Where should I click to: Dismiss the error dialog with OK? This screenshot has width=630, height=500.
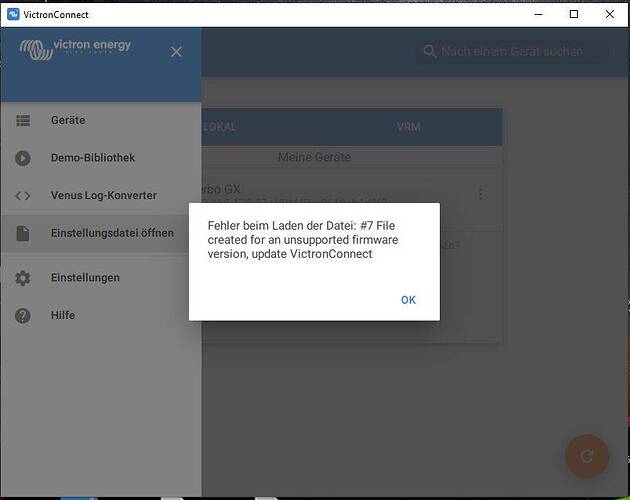(x=408, y=300)
